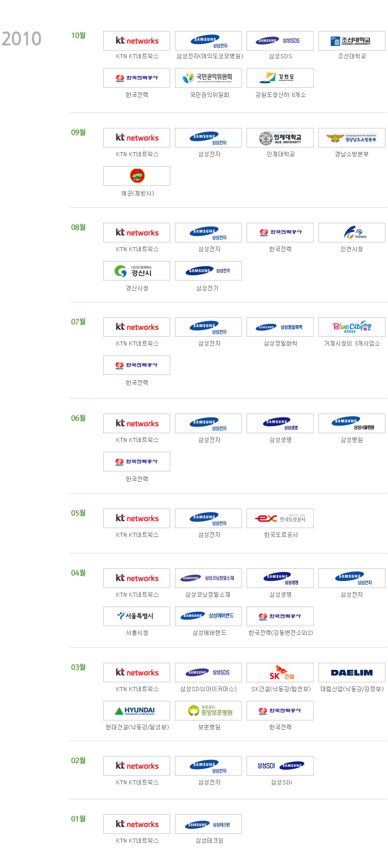Open the Inje University logo
The width and height of the screenshot is (388, 868).
280,138
